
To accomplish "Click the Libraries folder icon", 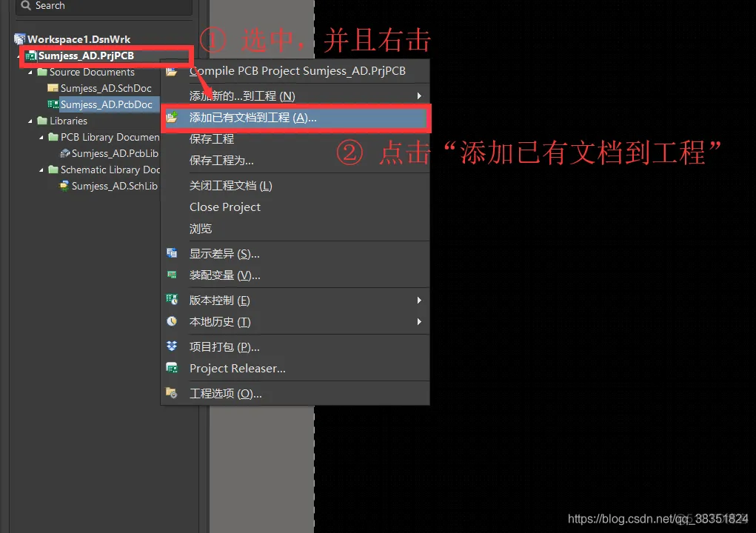I will pos(42,121).
